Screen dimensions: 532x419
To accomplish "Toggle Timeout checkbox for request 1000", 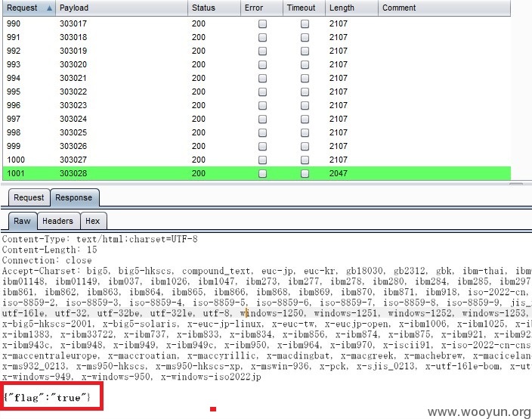I will click(305, 160).
